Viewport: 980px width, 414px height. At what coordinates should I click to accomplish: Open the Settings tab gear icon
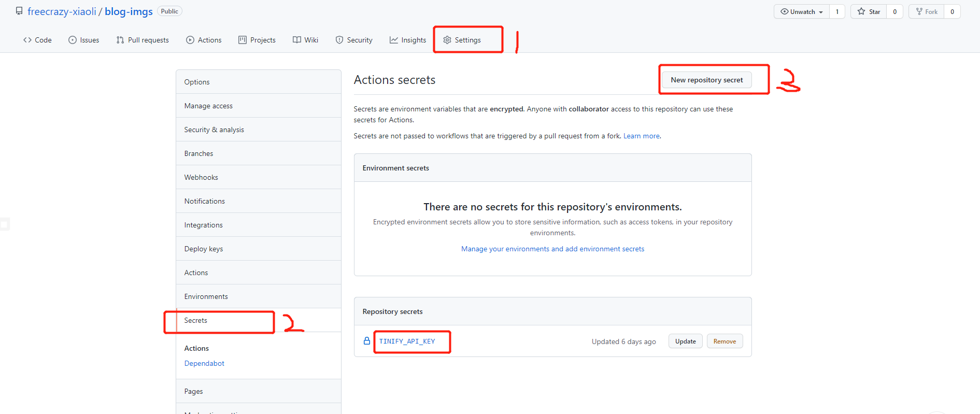point(447,40)
